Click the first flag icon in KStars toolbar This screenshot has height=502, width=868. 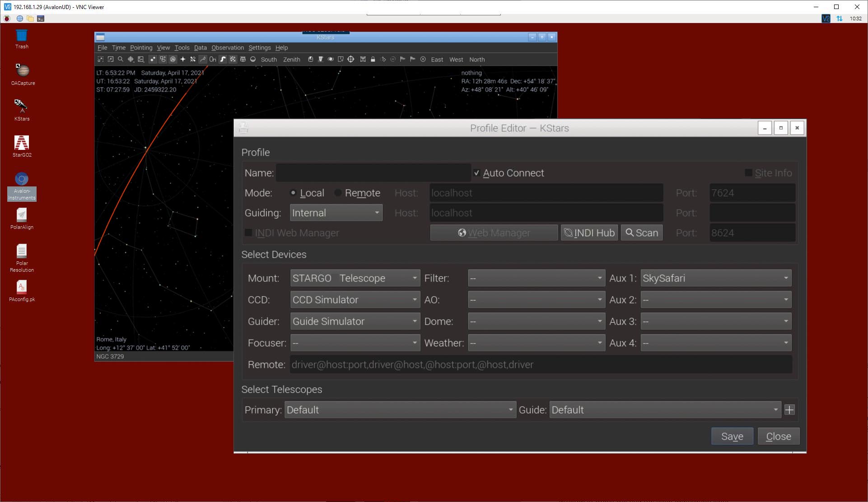tap(402, 59)
